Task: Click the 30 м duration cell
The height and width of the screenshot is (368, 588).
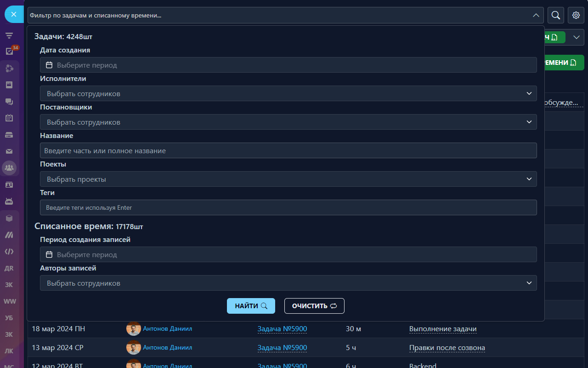Action: click(353, 329)
